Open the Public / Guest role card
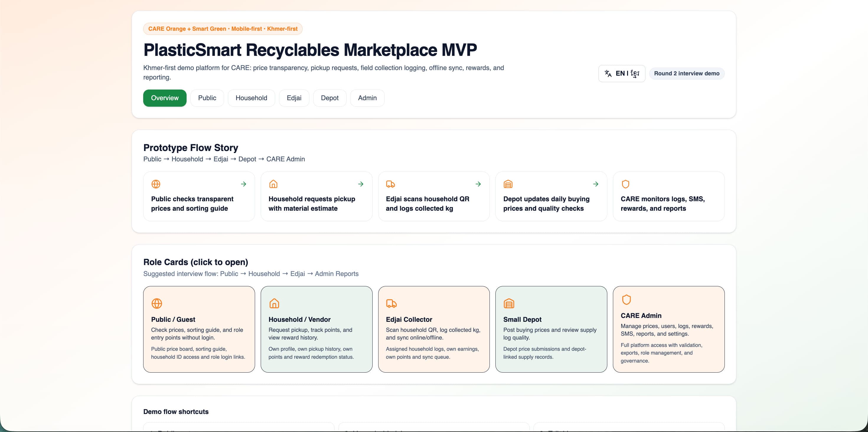Screen dimensions: 868x432 pos(199,329)
